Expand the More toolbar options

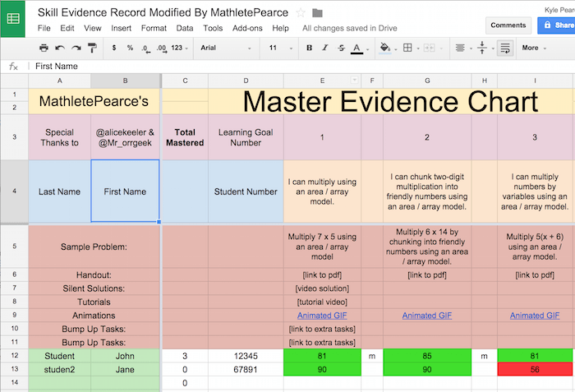[534, 48]
